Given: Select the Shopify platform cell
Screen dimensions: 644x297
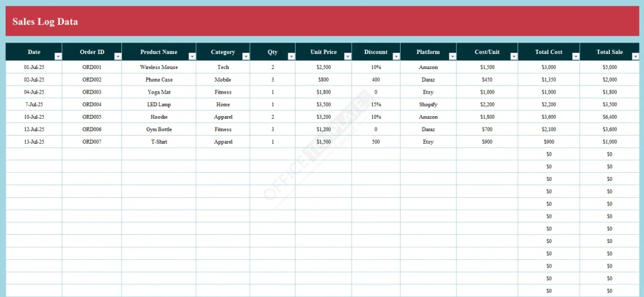Looking at the screenshot, I should pyautogui.click(x=428, y=104).
